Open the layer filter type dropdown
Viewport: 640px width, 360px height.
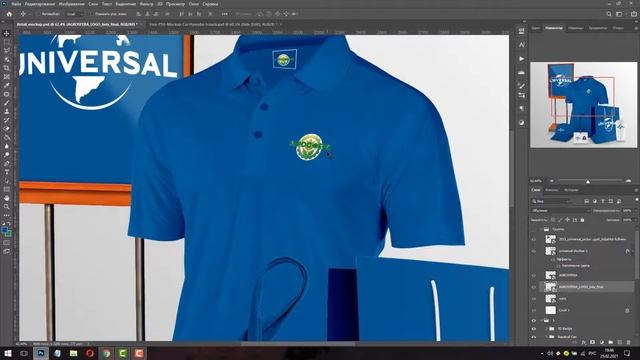(551, 201)
